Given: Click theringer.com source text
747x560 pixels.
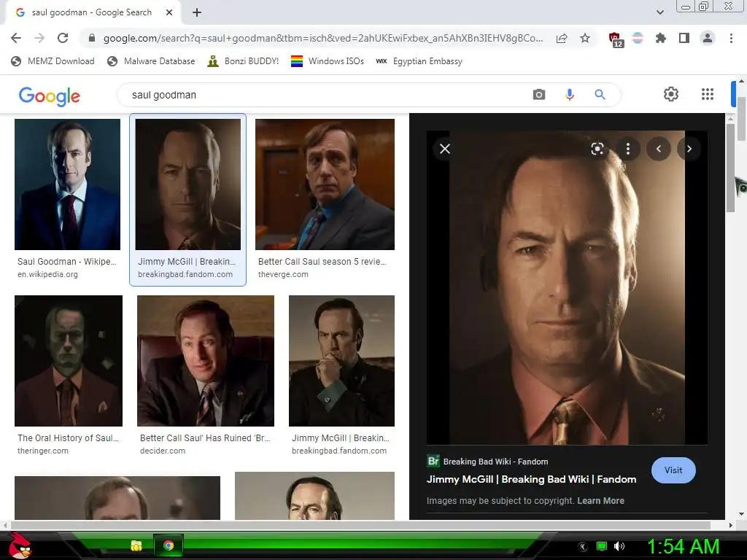Looking at the screenshot, I should (43, 451).
